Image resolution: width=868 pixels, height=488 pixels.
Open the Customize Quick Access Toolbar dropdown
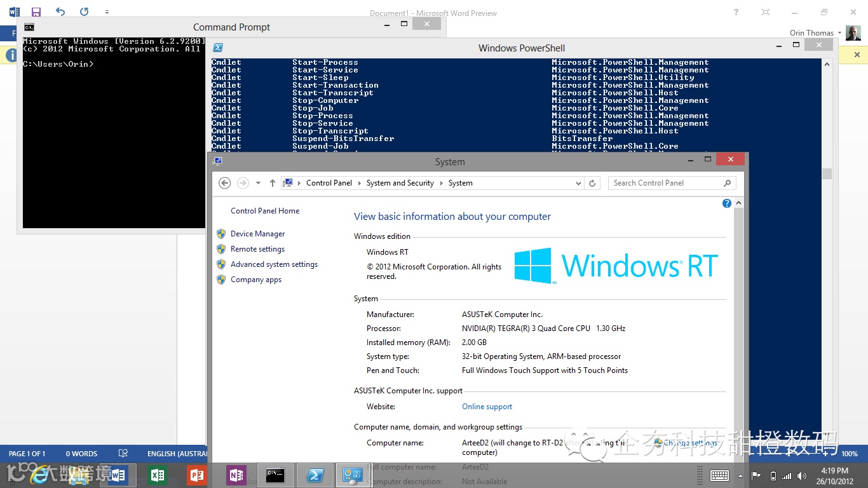point(107,12)
